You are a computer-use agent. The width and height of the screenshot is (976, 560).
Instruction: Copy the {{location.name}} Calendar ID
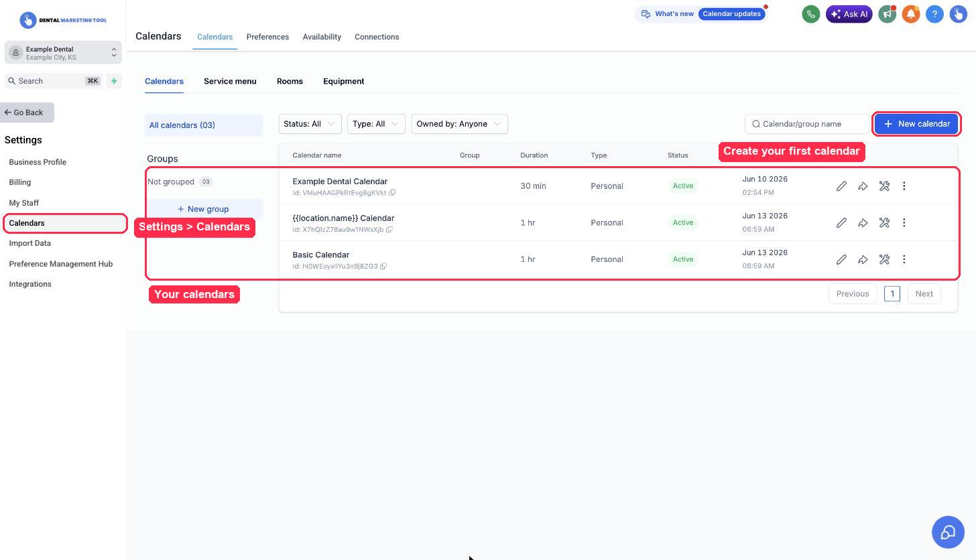tap(389, 230)
